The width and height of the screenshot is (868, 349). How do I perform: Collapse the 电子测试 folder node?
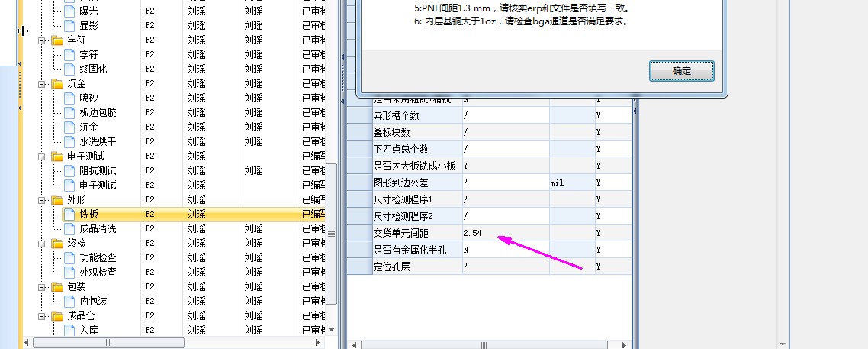(41, 157)
